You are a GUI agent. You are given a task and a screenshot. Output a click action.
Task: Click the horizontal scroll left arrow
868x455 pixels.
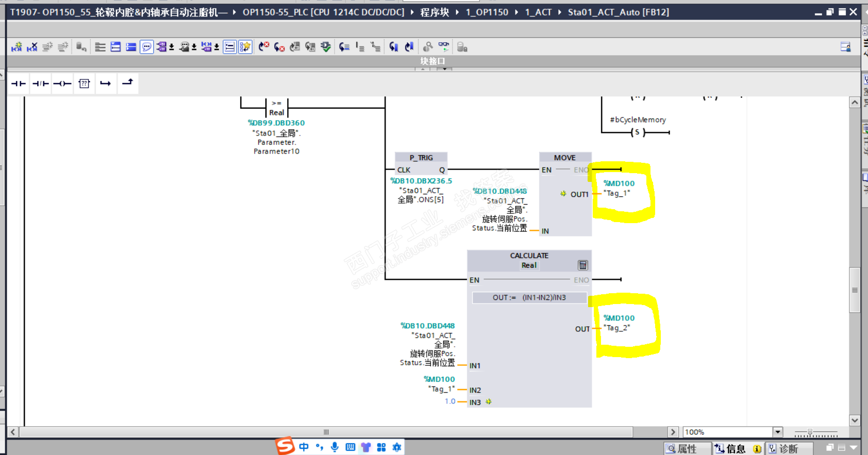click(13, 432)
